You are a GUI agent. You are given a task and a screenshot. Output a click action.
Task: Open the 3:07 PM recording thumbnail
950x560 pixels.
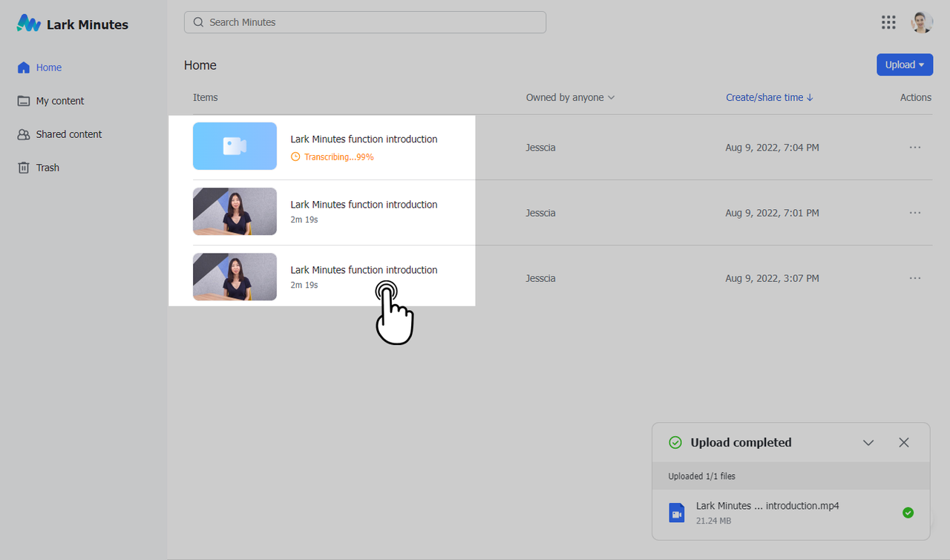[235, 277]
